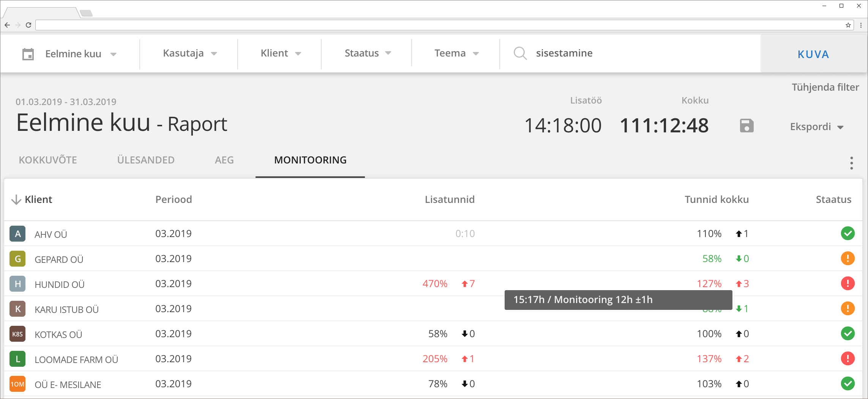The width and height of the screenshot is (868, 399).
Task: Bookmark page with the star icon
Action: 848,25
